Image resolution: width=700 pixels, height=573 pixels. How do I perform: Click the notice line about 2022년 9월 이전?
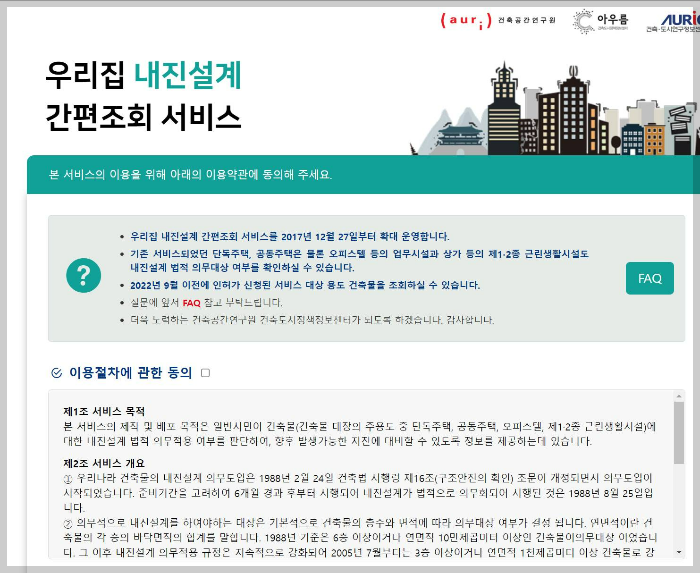click(x=305, y=285)
